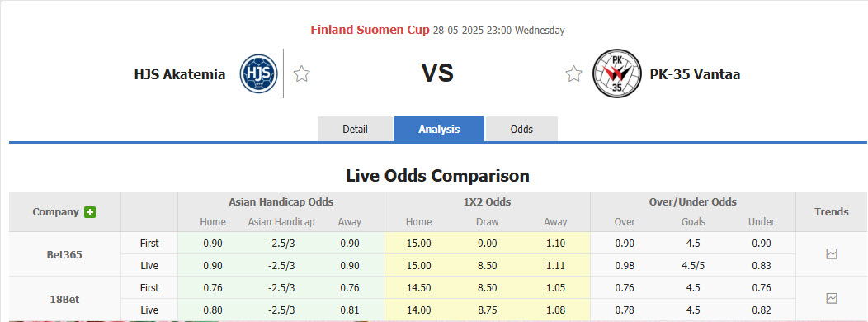Favorite PK-35 Vantaa with the star icon

click(x=573, y=73)
